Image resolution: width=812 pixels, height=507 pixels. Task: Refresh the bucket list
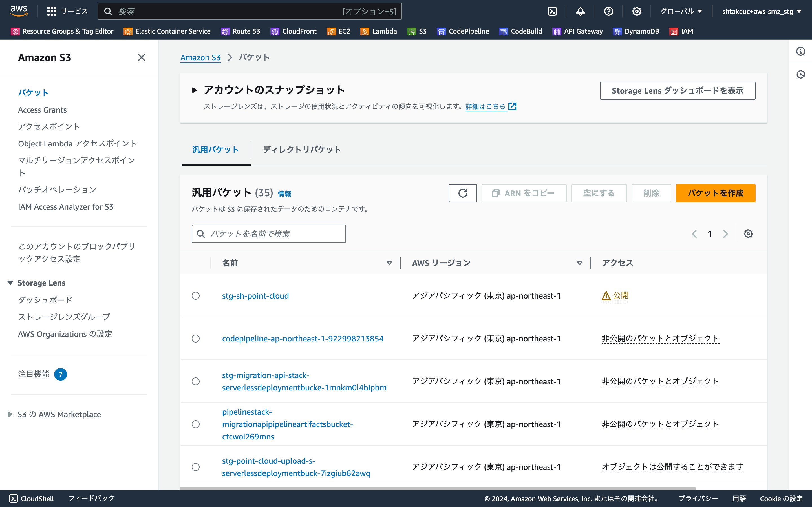pyautogui.click(x=462, y=193)
